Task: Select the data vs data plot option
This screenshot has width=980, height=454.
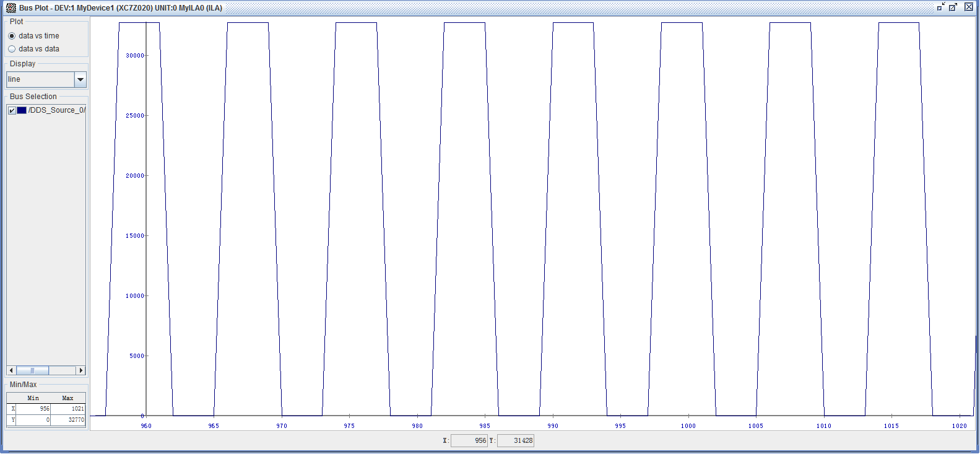Action: pyautogui.click(x=12, y=49)
